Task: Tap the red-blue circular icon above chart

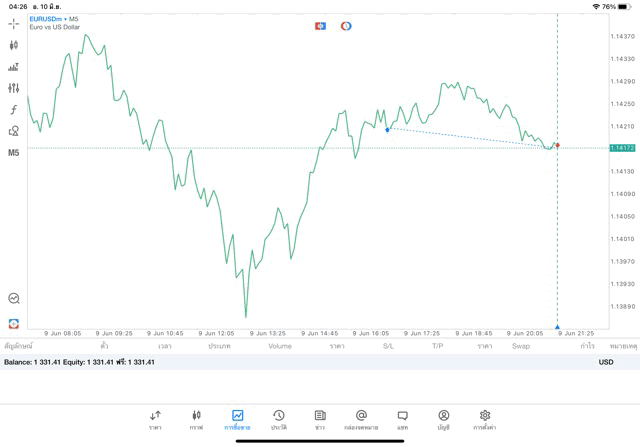Action: tap(346, 26)
